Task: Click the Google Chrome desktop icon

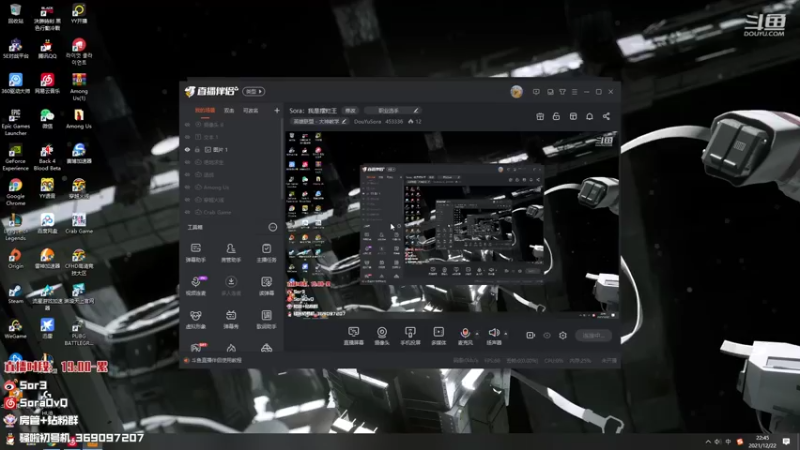Action: click(x=15, y=192)
